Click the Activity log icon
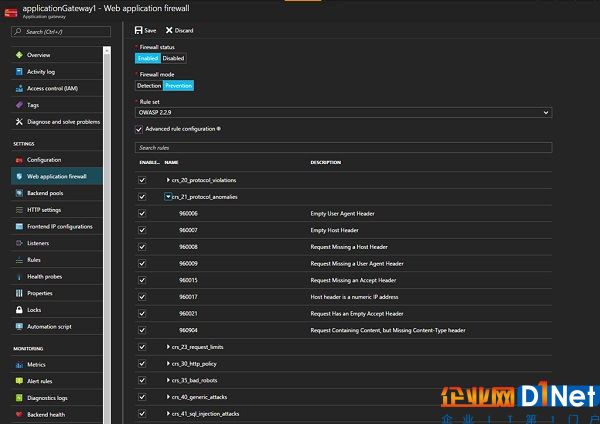This screenshot has width=600, height=424. (19, 72)
